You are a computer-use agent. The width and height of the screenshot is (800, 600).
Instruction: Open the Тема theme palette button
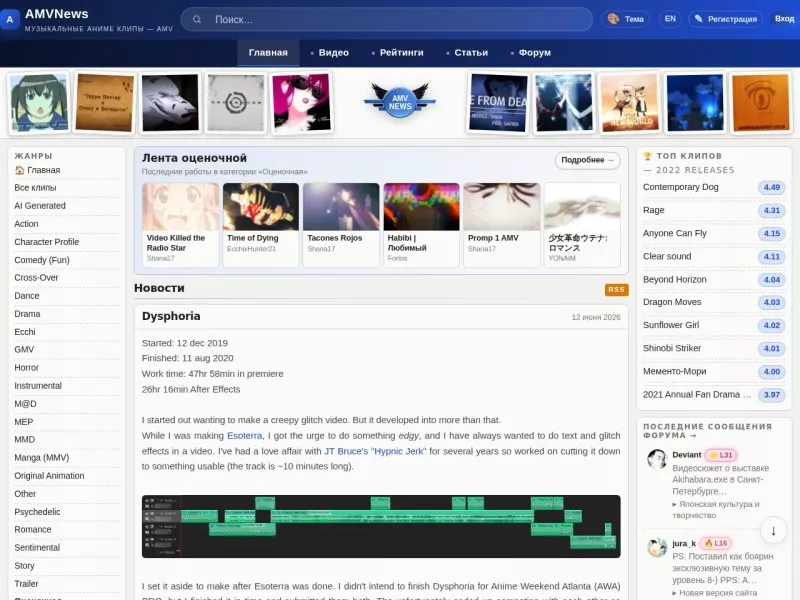coord(625,19)
